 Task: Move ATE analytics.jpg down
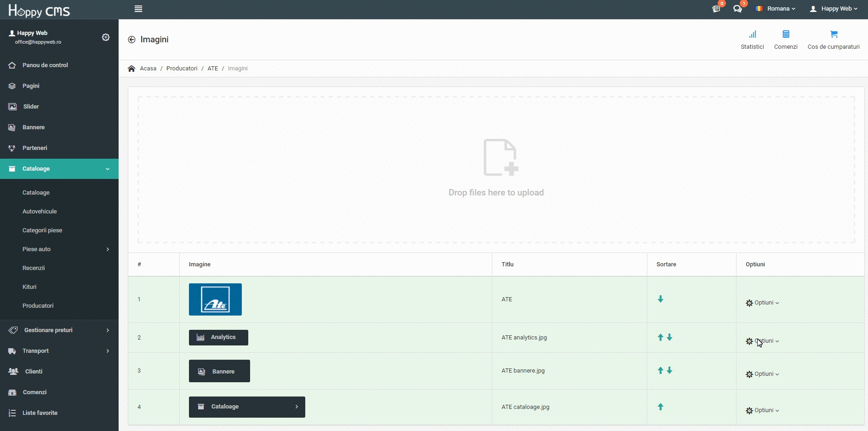coord(670,337)
